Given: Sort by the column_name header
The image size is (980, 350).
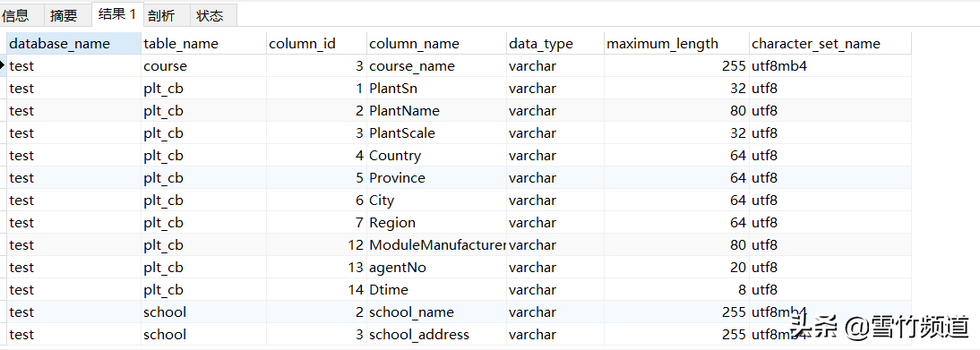Looking at the screenshot, I should point(436,44).
